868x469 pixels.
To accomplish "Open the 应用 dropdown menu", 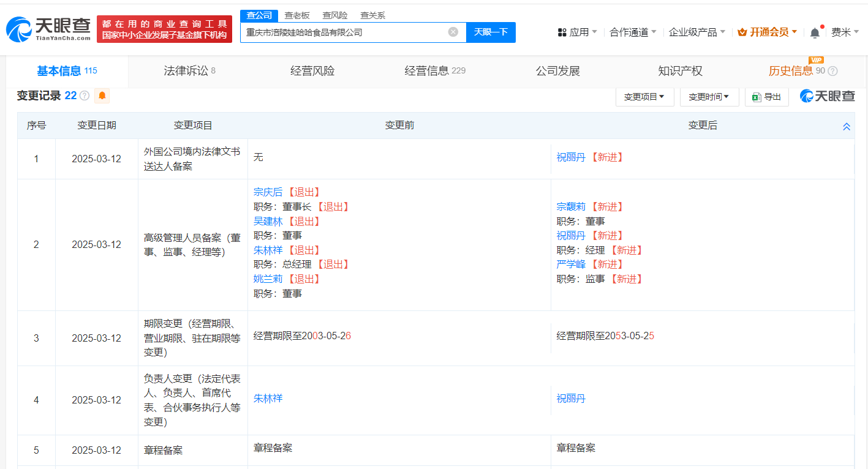I will click(x=578, y=32).
